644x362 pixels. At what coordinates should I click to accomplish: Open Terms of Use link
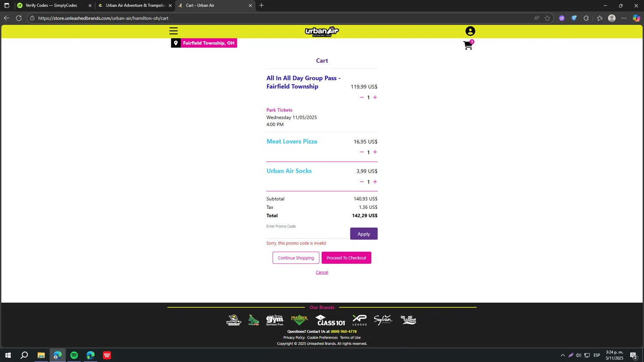[x=350, y=338]
